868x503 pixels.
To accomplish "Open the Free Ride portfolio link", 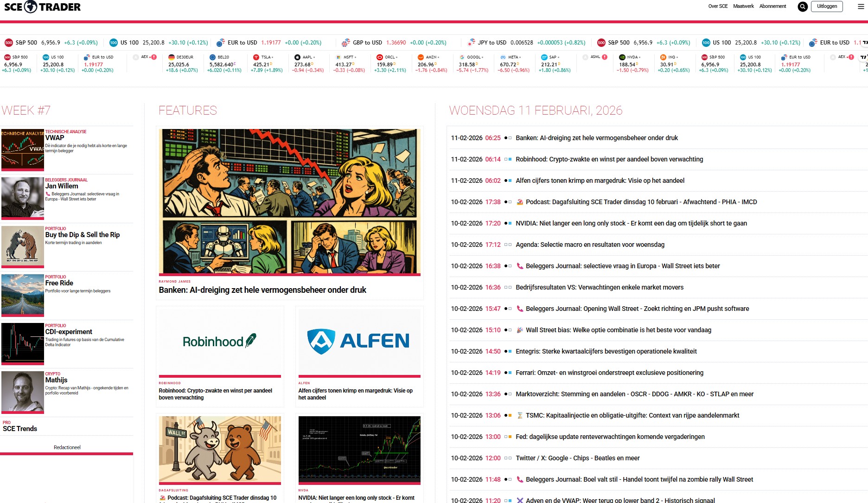I will [x=59, y=283].
